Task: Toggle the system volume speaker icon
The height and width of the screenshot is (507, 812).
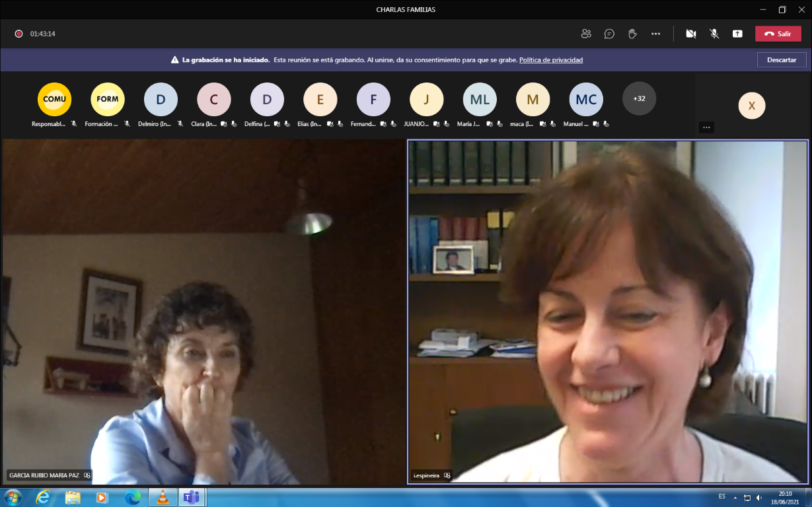Action: click(759, 498)
